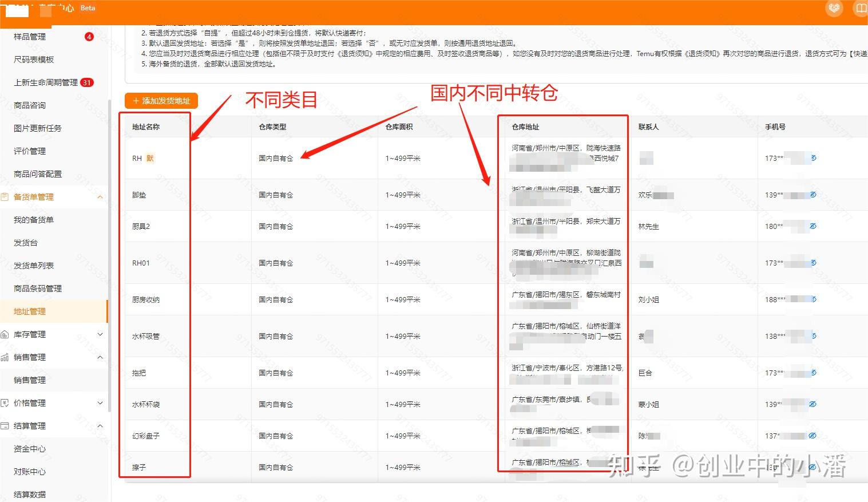The height and width of the screenshot is (502, 868).
Task: Click the 地址名称 column header
Action: 146,127
